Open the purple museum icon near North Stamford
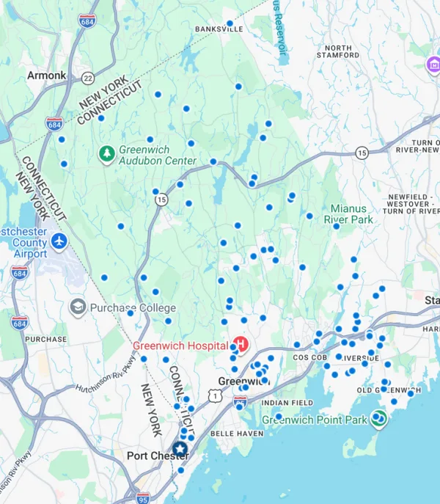Viewport: 440px width, 504px height. (x=432, y=66)
